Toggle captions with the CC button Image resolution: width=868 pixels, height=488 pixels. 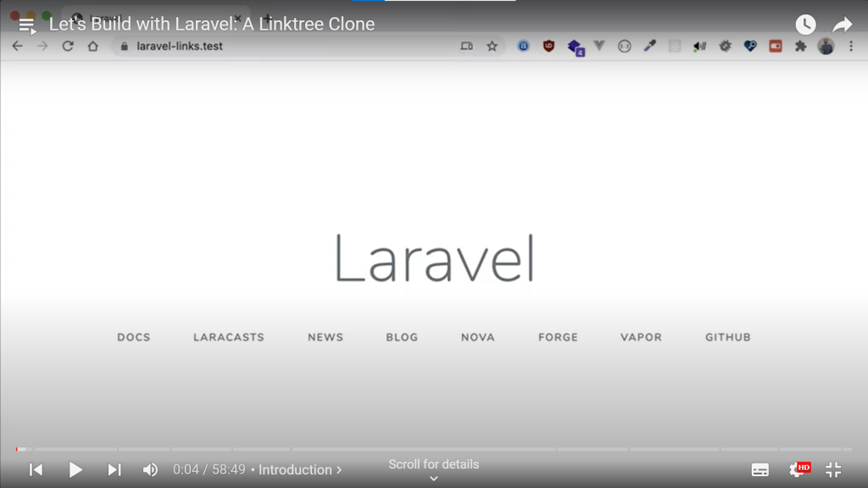click(x=760, y=469)
